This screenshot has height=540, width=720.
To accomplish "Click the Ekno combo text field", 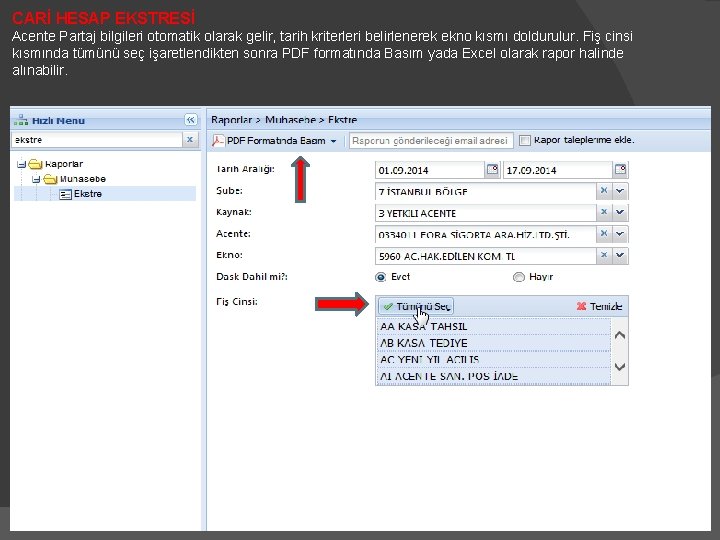I will 486,256.
